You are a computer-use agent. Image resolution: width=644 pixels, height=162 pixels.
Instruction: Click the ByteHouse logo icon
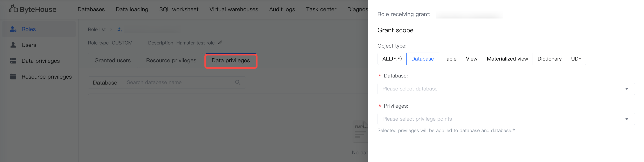pyautogui.click(x=13, y=9)
